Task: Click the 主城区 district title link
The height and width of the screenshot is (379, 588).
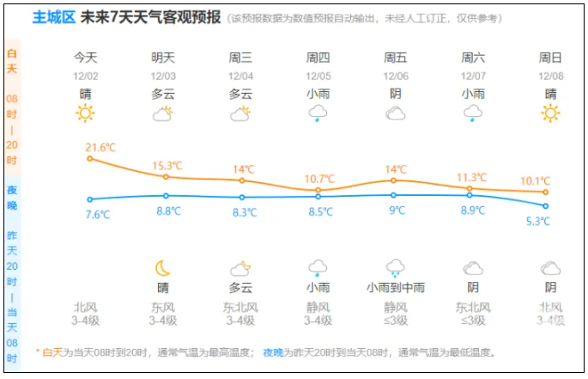Action: [53, 17]
